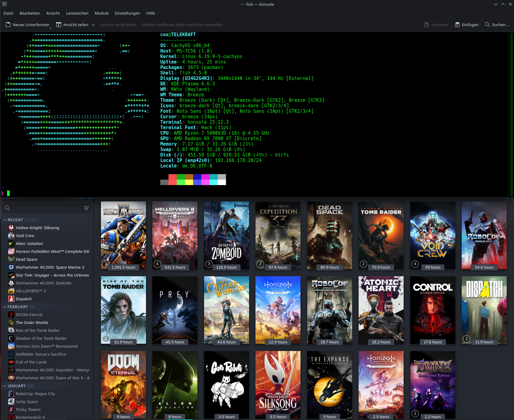Viewport: 514px width, 420px height.
Task: Click the Neues Unterfenster toolbar button
Action: (x=28, y=25)
